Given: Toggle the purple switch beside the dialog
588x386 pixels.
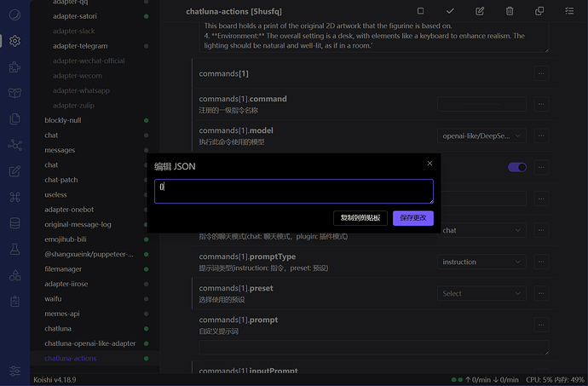Looking at the screenshot, I should click(x=516, y=168).
